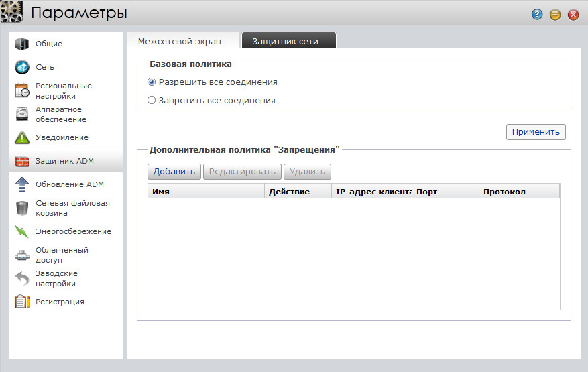Select the Региональные настройки calendar icon
This screenshot has height=372, width=588.
tap(22, 91)
